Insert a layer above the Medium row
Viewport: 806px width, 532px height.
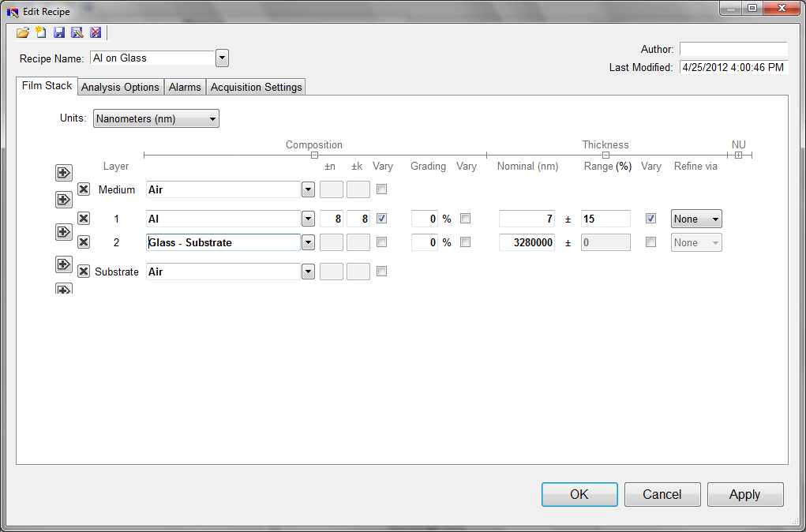click(64, 173)
